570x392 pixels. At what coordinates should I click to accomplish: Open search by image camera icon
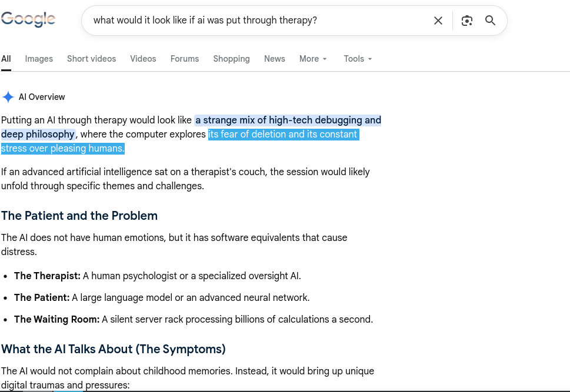466,21
